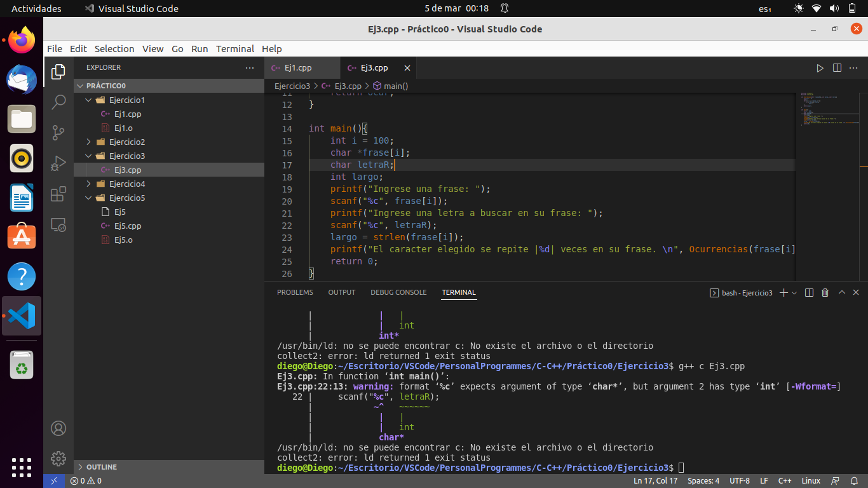868x488 pixels.
Task: Click the feedback icon in status bar
Action: pos(836,481)
